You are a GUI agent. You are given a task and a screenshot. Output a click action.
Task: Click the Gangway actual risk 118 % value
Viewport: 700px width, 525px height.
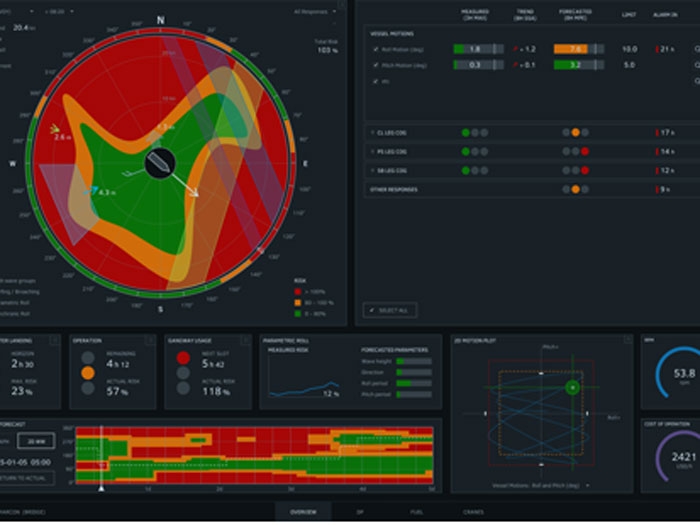(x=215, y=392)
